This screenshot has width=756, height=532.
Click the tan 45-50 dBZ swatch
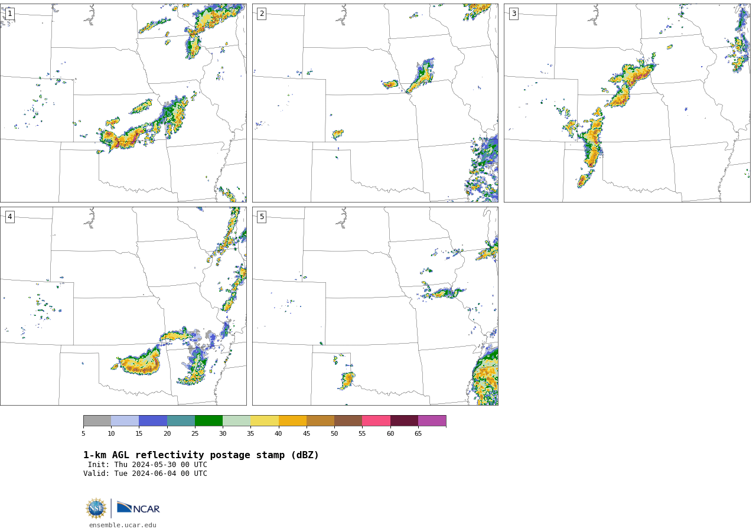[x=320, y=420]
